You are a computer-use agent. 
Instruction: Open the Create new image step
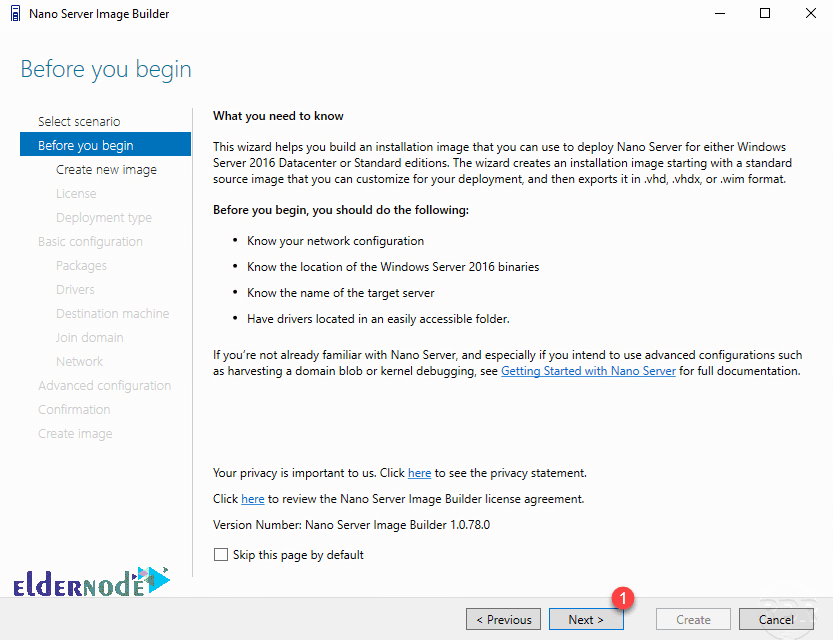point(106,169)
